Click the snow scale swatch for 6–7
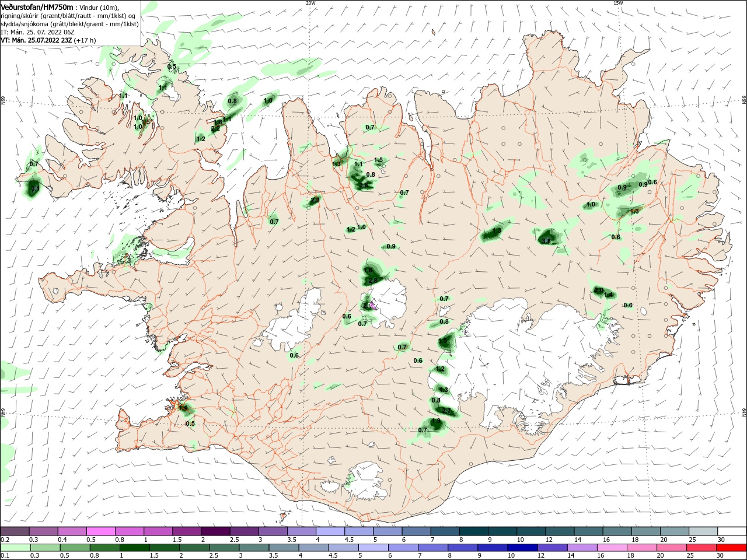747x560 pixels. click(x=416, y=531)
